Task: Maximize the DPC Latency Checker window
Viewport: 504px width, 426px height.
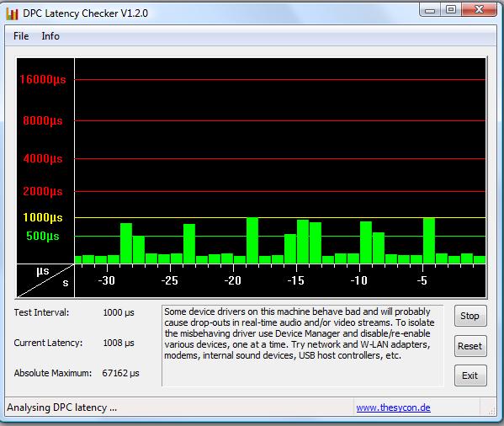Action: (451, 9)
